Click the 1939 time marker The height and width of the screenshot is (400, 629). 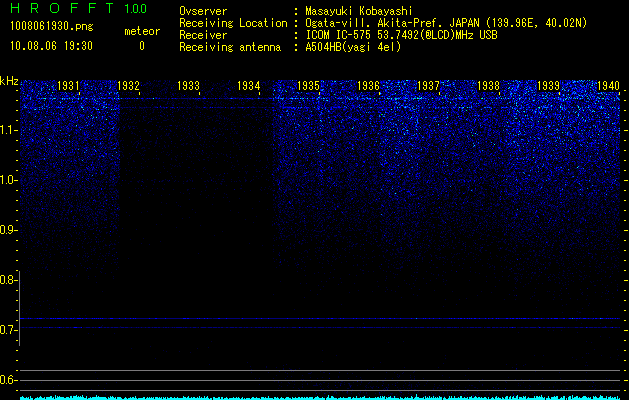(x=548, y=85)
